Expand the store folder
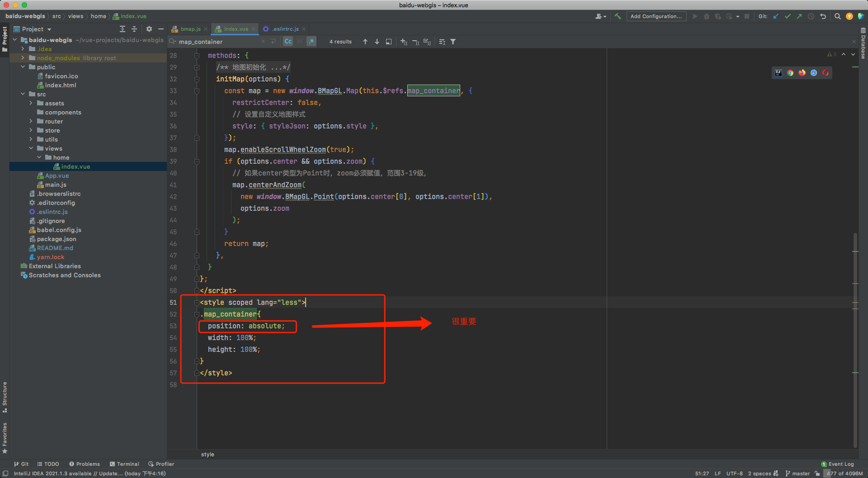 [31, 130]
